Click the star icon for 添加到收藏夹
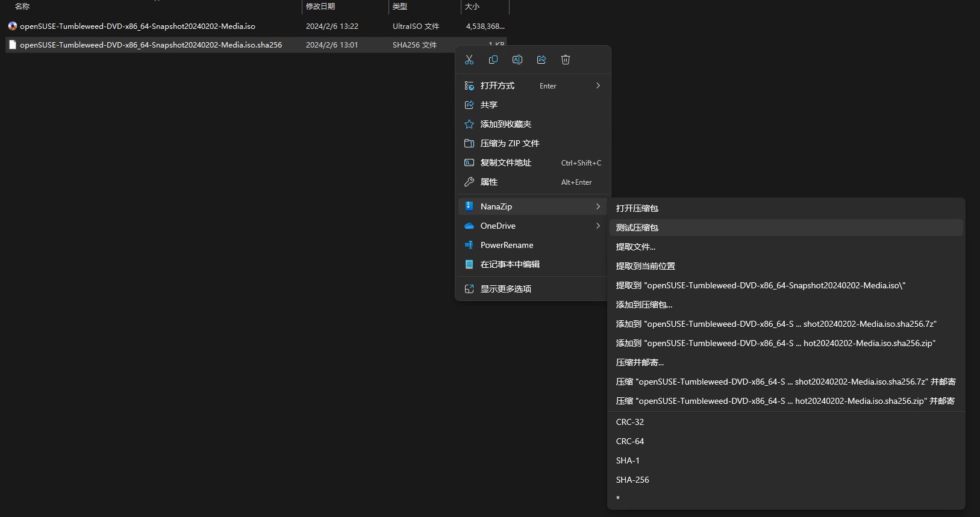 click(x=469, y=124)
